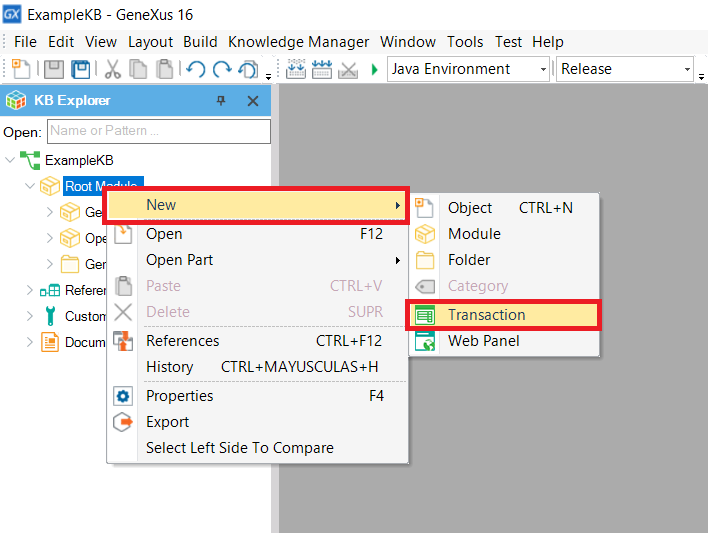The image size is (708, 533).
Task: Click the Module submenu box icon
Action: [x=425, y=234]
